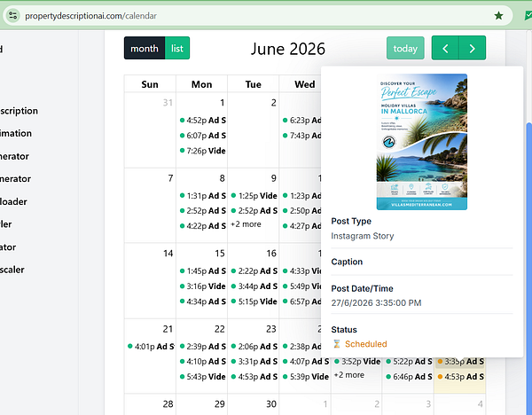Open 2:22p Ad S event on June 16

click(x=254, y=270)
